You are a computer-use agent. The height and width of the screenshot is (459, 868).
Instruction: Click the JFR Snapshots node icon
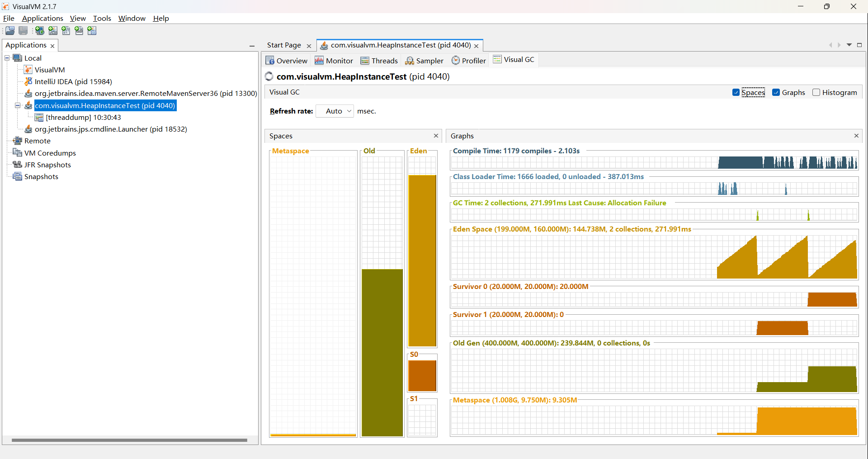click(x=18, y=165)
